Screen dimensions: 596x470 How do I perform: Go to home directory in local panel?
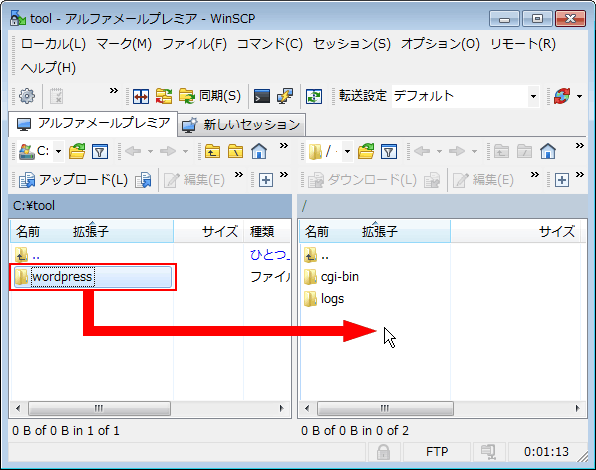point(259,151)
